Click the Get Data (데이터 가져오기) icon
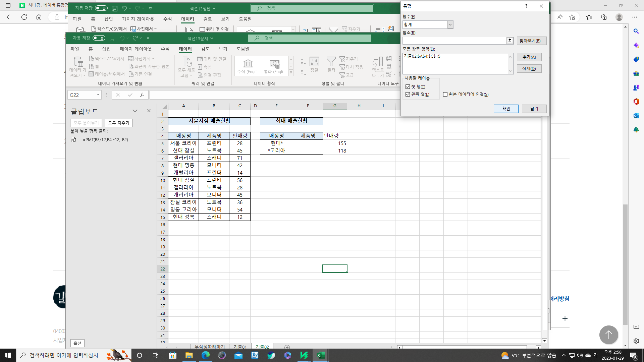This screenshot has width=644, height=362. (x=78, y=62)
